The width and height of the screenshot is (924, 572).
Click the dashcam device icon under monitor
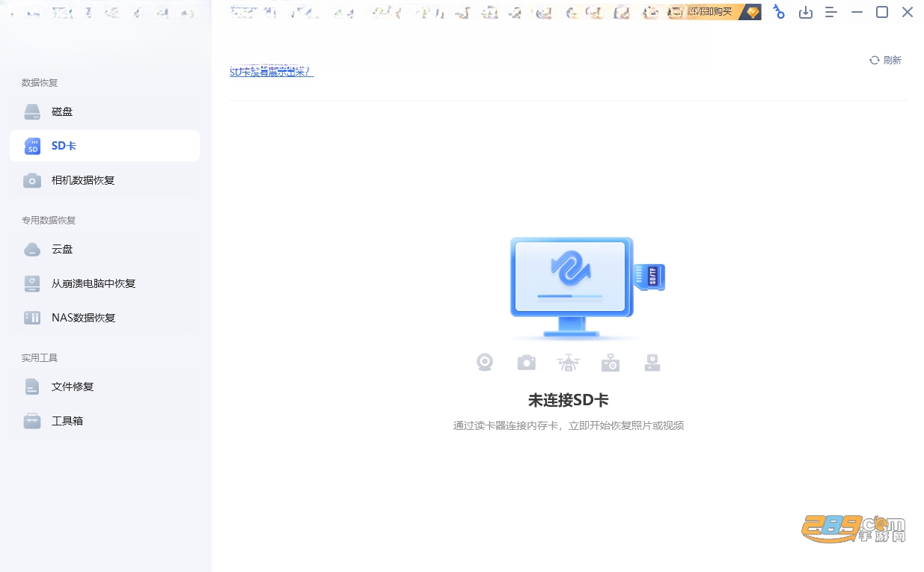[x=652, y=363]
